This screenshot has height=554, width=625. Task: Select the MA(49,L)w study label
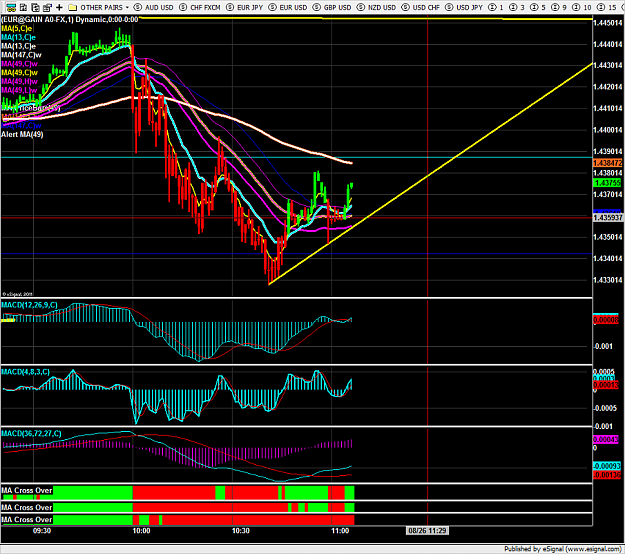coord(19,90)
